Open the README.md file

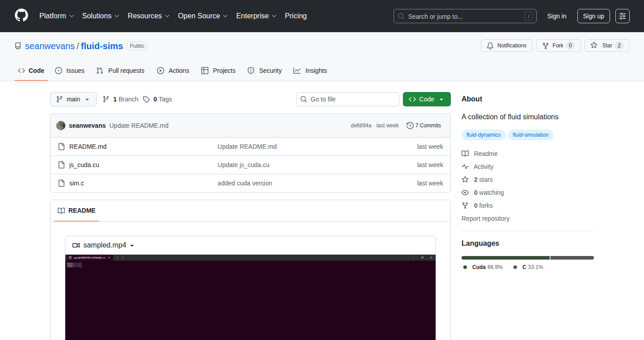pos(88,147)
